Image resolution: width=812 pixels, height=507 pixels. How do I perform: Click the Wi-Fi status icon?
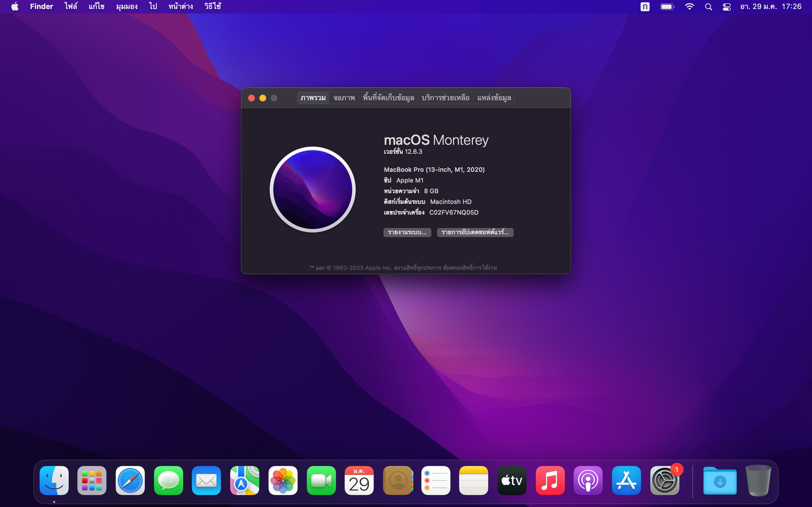click(689, 7)
